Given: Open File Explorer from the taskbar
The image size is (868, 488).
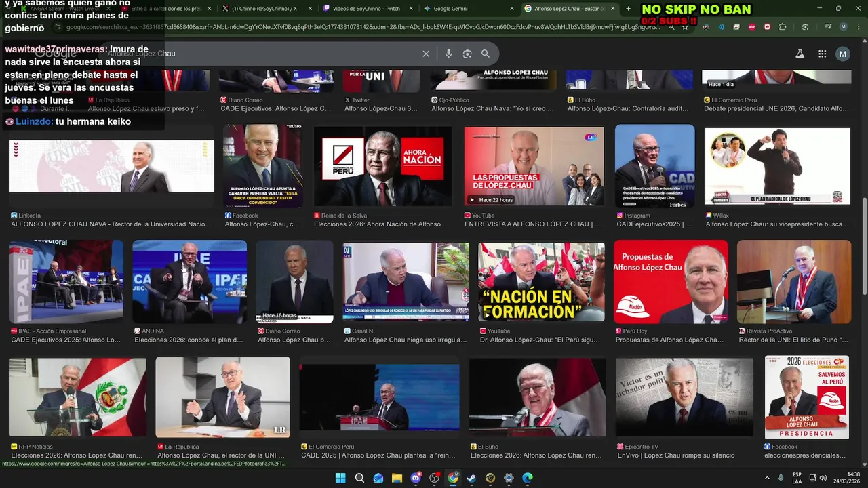Looking at the screenshot, I should click(397, 478).
